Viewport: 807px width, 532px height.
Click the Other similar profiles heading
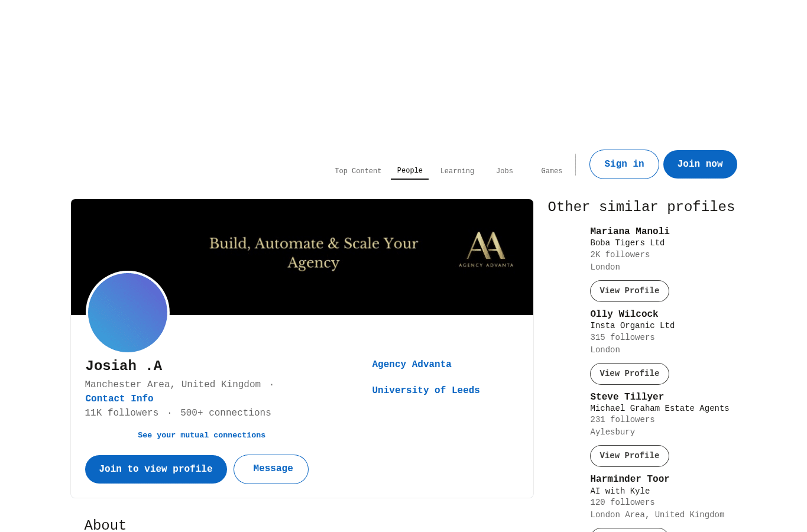(x=641, y=207)
